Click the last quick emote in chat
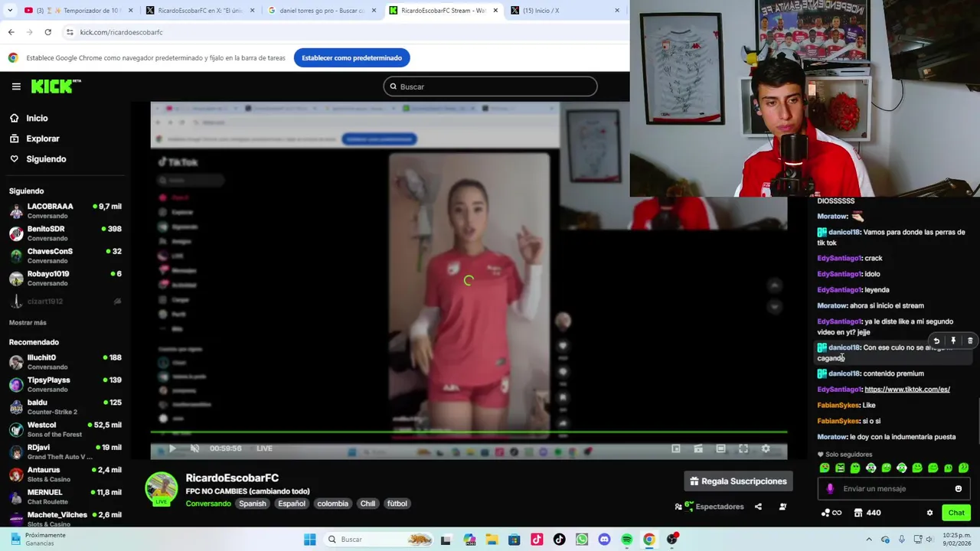 964,468
